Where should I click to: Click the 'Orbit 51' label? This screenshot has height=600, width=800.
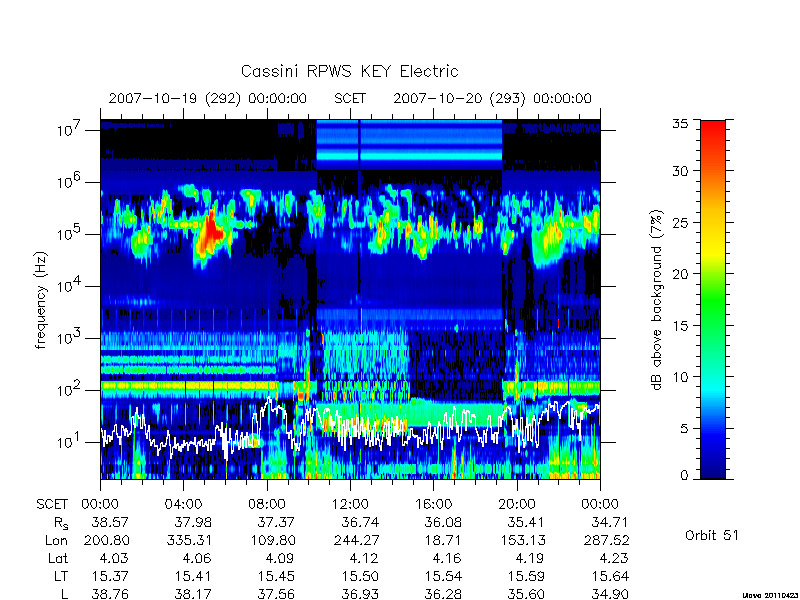click(x=712, y=535)
